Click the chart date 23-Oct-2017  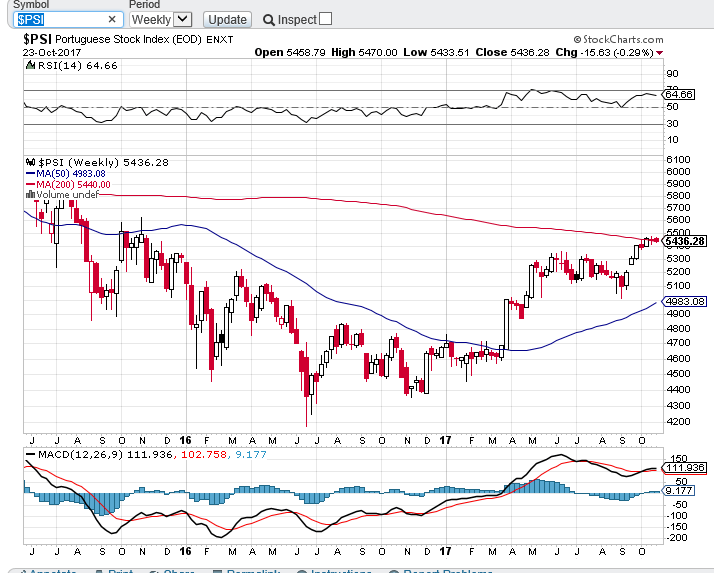pyautogui.click(x=52, y=52)
